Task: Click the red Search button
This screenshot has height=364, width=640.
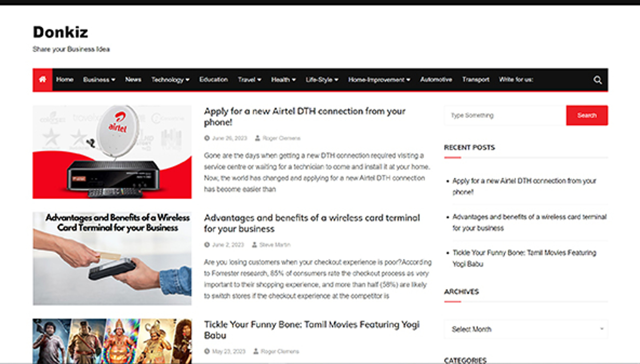Action: (587, 116)
